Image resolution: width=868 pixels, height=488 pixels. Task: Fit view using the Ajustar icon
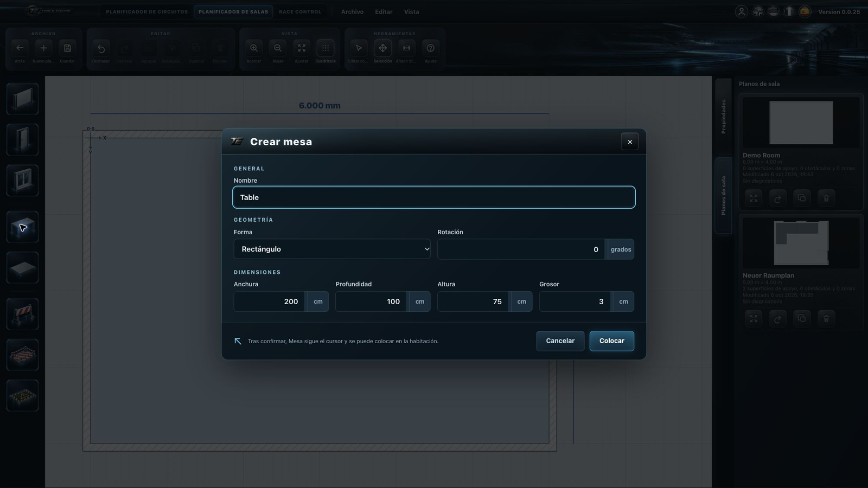[x=302, y=48]
